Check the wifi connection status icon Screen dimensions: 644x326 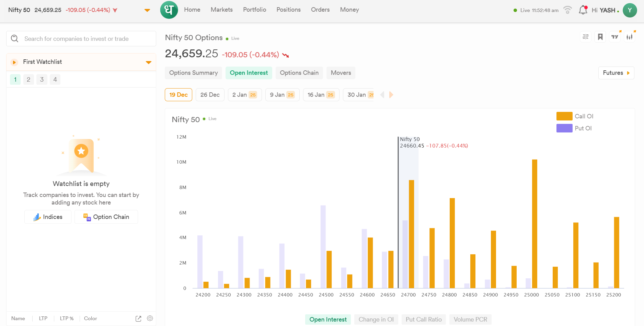(568, 10)
